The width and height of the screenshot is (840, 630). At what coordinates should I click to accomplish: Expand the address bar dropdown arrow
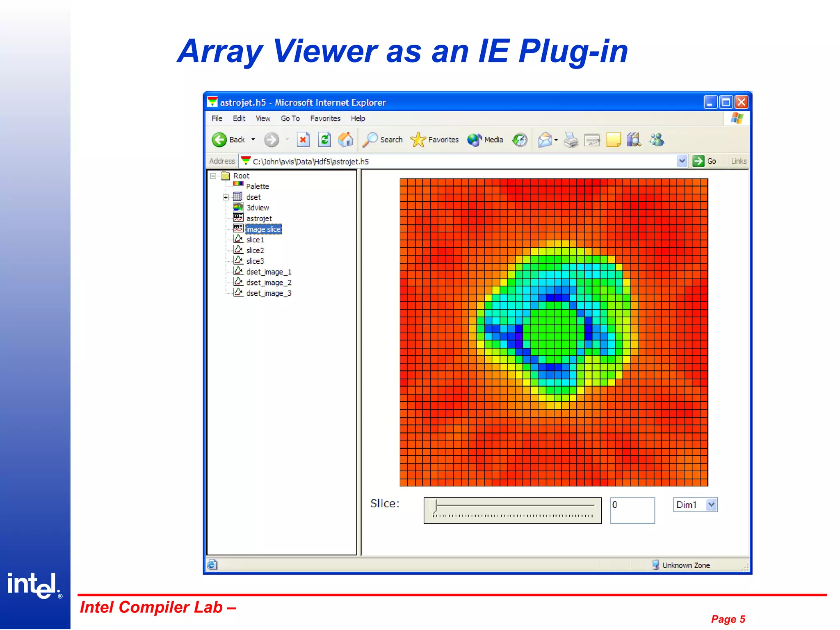pos(682,161)
